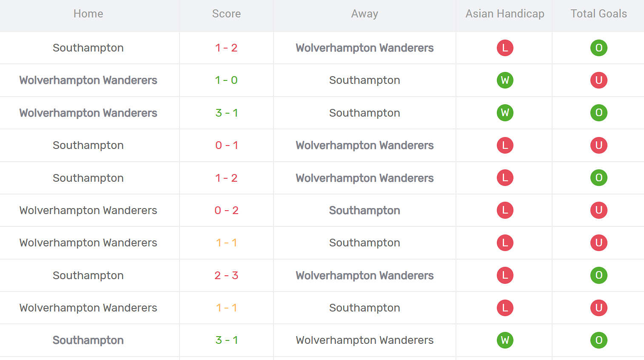The image size is (644, 360).
Task: Click the red L badge in the 0-1 match row
Action: [505, 146]
